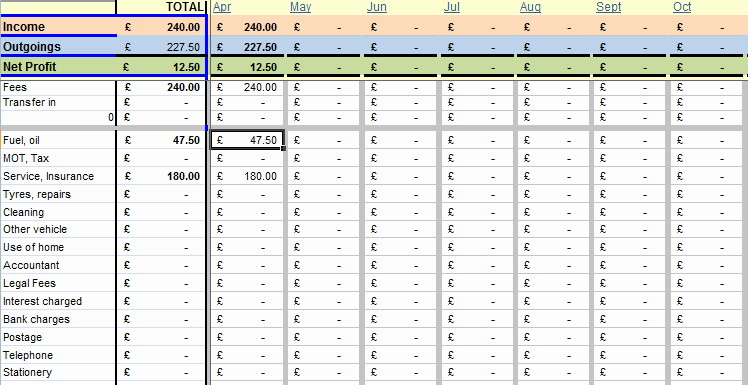
Task: Open the Jul month link
Action: pyautogui.click(x=452, y=7)
